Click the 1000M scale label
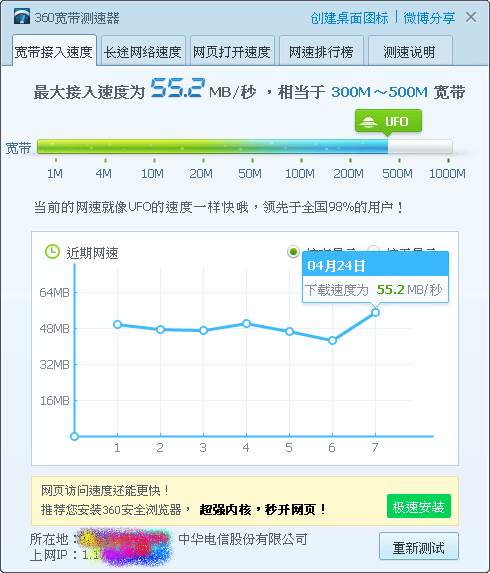Viewport: 490px width, 573px height. tap(447, 173)
